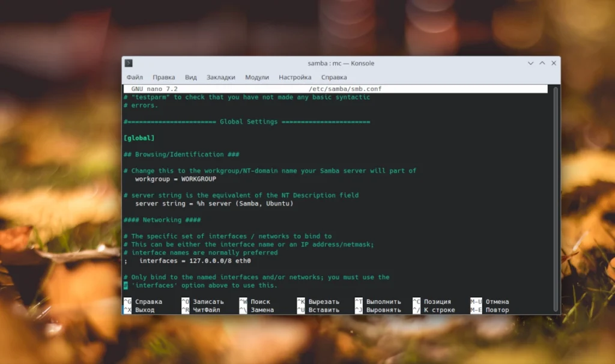The image size is (615, 364).
Task: Click the M-E Повтор nano shortcut
Action: pyautogui.click(x=490, y=310)
